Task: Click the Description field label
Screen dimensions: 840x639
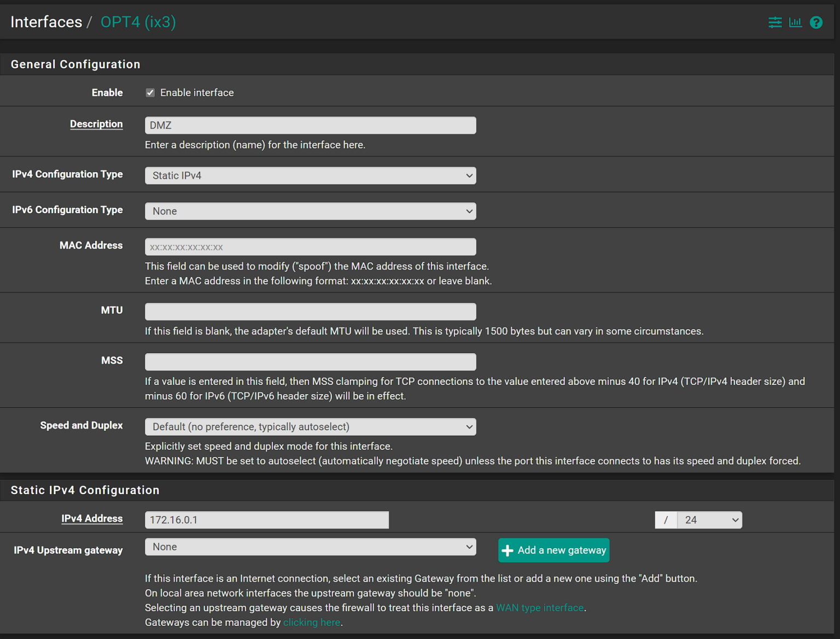Action: 96,124
